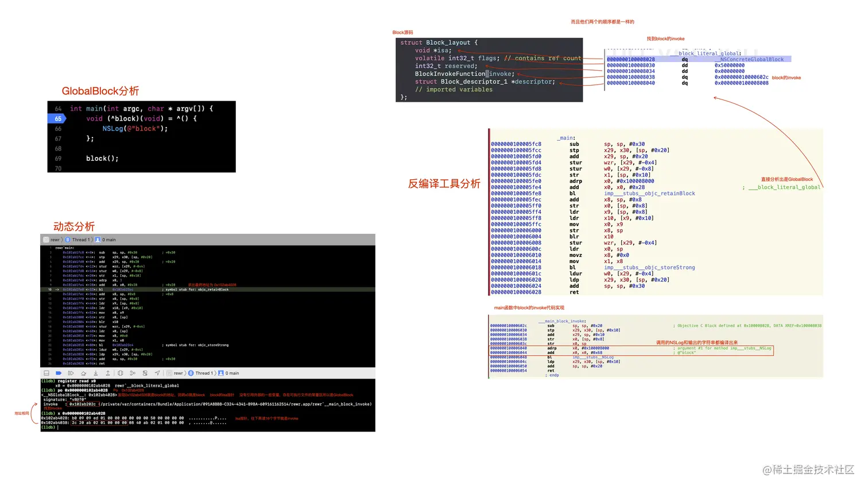Image resolution: width=868 pixels, height=489 pixels.
Task: Toggle the hide debug area control
Action: pos(46,373)
